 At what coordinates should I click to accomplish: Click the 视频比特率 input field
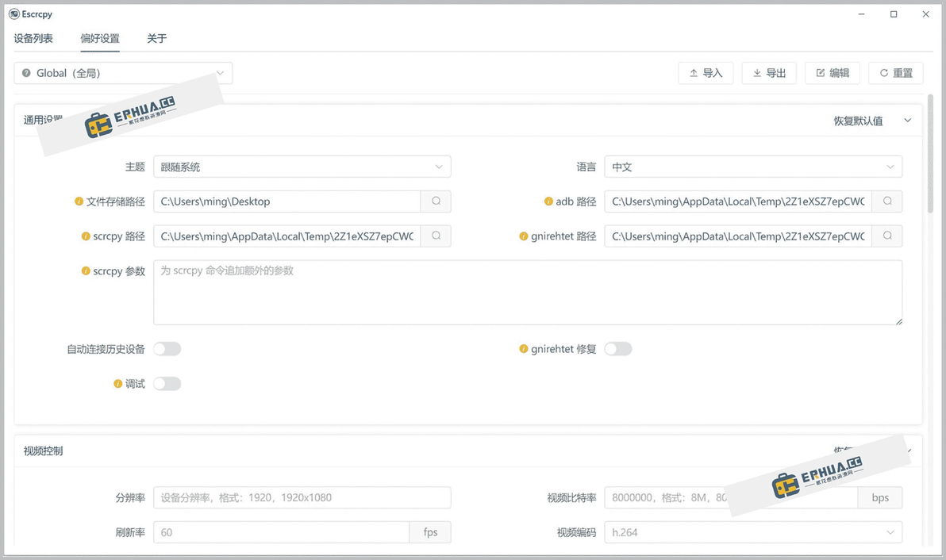pyautogui.click(x=731, y=497)
